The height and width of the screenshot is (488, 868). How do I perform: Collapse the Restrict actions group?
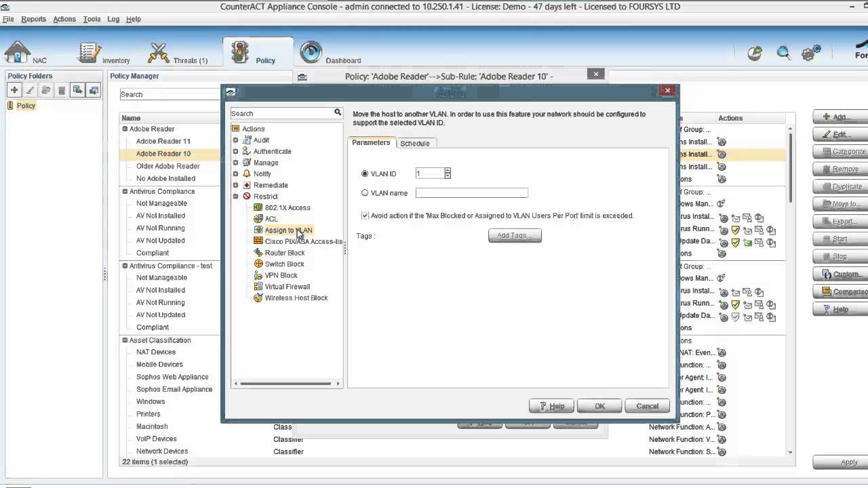(236, 197)
